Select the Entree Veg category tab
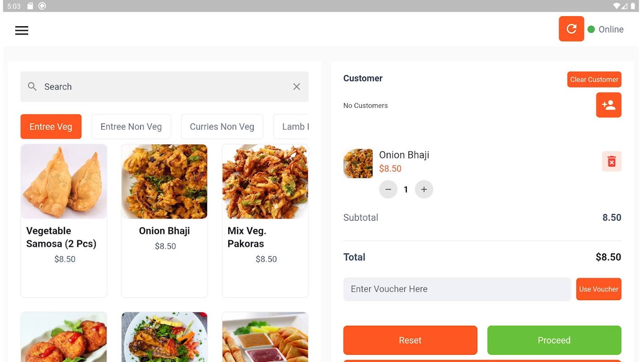This screenshot has width=644, height=362. point(51,127)
